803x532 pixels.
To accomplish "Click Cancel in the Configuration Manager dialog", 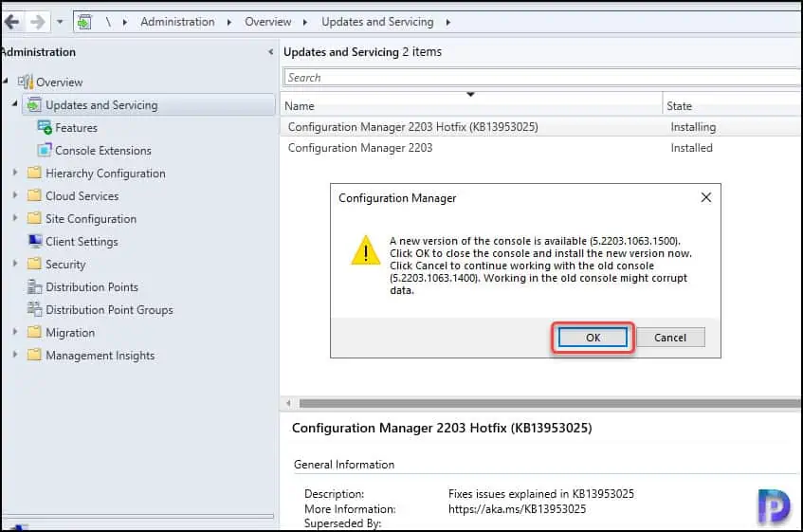I will [670, 338].
